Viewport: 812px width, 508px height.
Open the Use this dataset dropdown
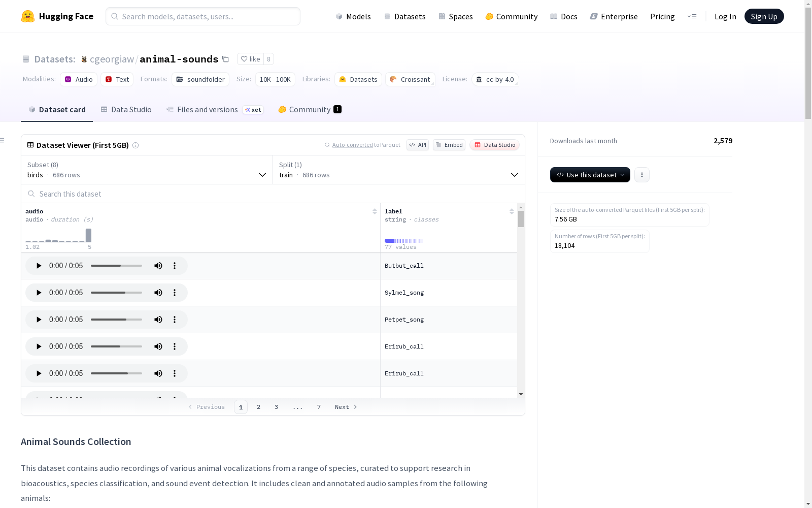click(590, 175)
